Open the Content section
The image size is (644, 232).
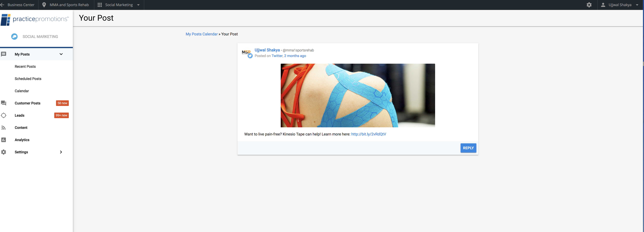(x=21, y=127)
